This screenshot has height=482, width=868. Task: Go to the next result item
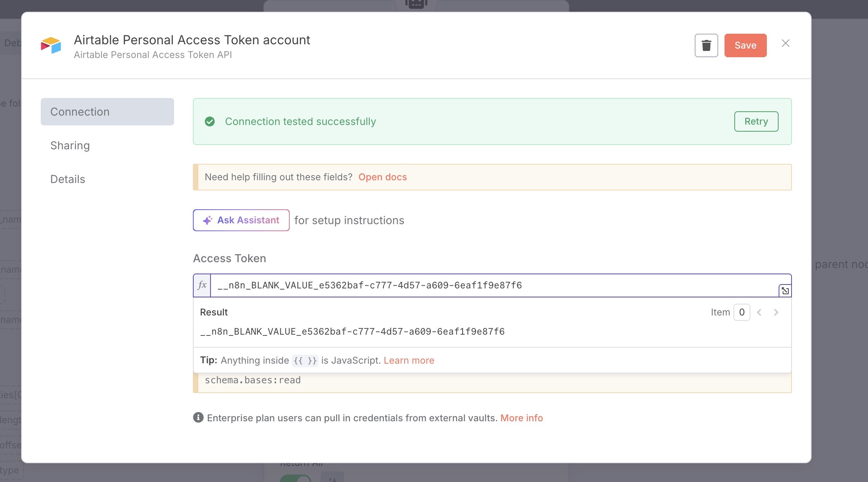point(776,312)
